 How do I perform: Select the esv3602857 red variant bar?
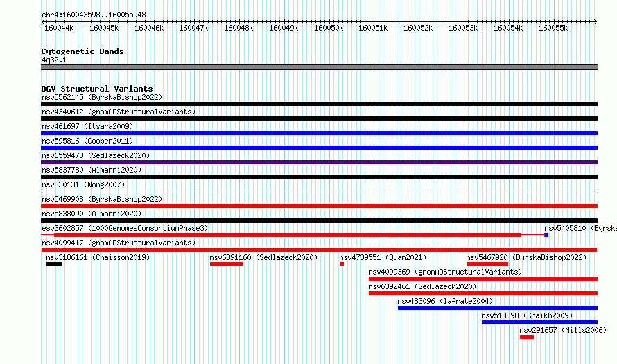pyautogui.click(x=288, y=235)
